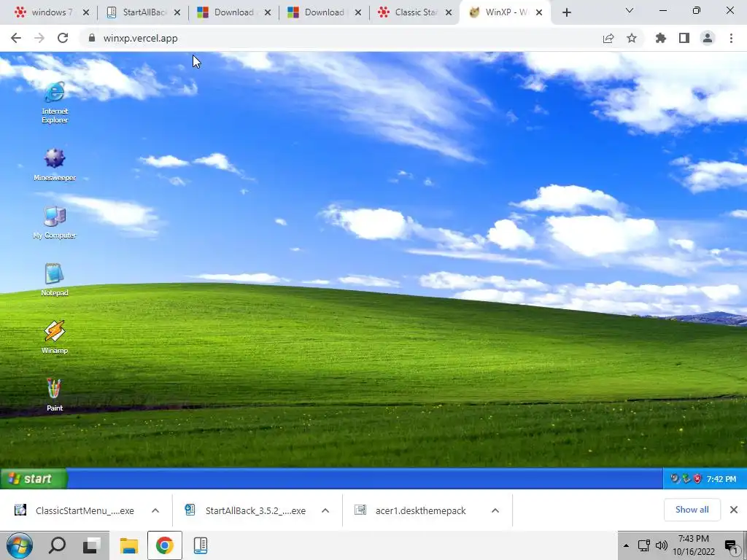Toggle the browser side panel
Screen dimensions: 747x560
coord(684,38)
